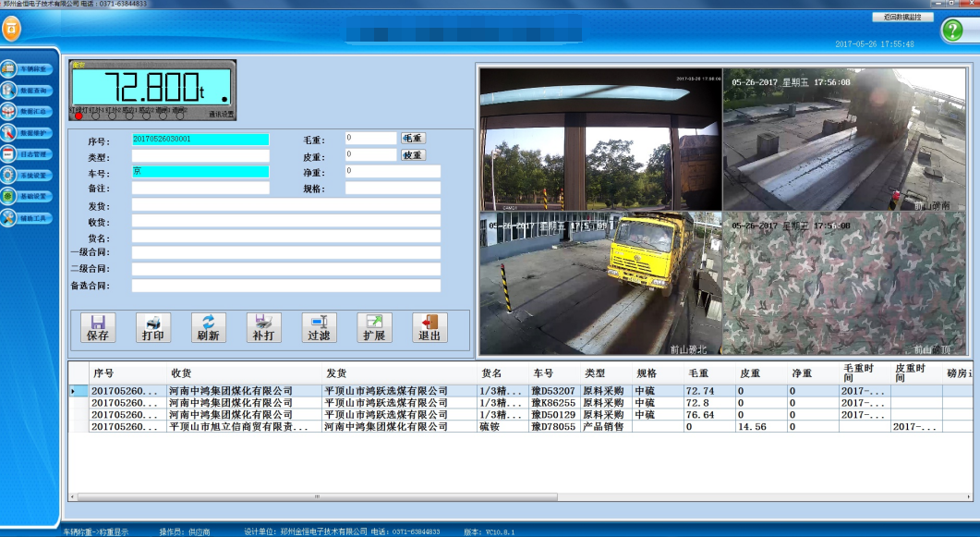Click the 打印 (Print) printer icon button

point(153,328)
